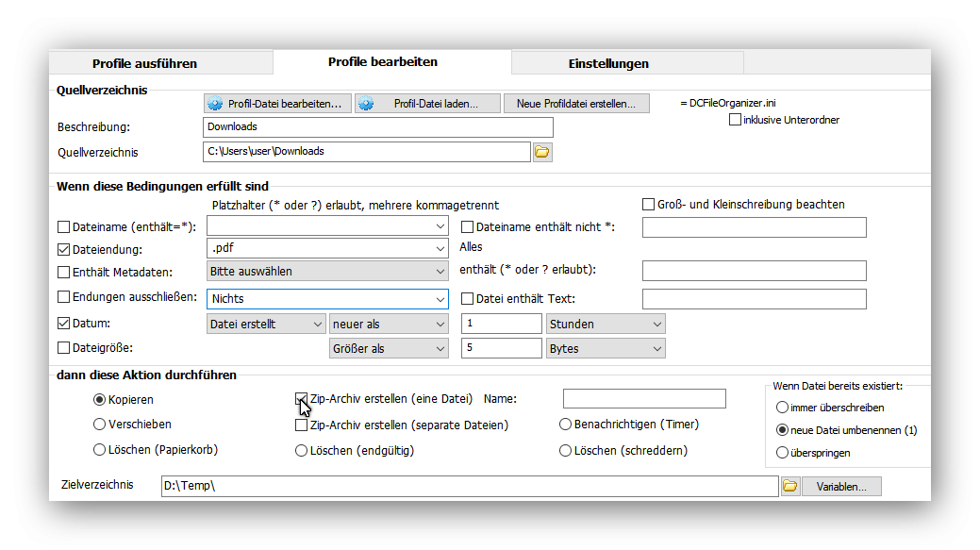
Task: Click gear icon on Profil-Datei laden button
Action: click(x=366, y=104)
